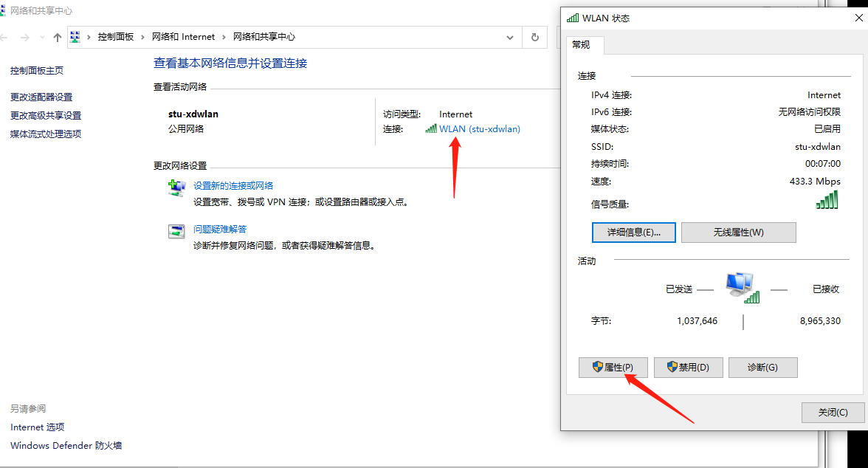Image resolution: width=868 pixels, height=468 pixels.
Task: Close the WLAN 状态 window
Action: (x=858, y=18)
